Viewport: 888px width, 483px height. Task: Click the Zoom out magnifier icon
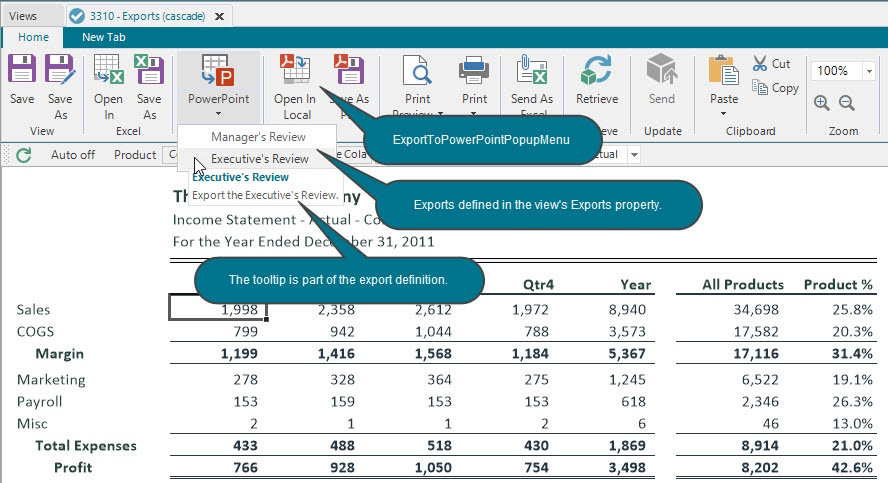847,103
